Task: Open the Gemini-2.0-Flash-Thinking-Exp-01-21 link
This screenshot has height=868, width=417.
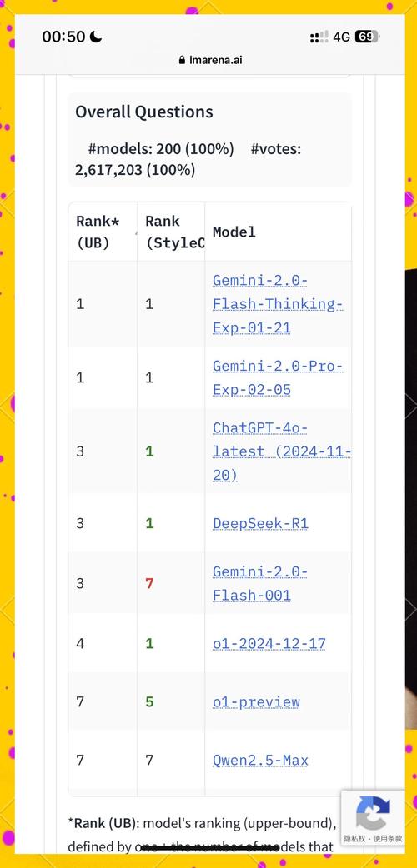Action: 278,304
